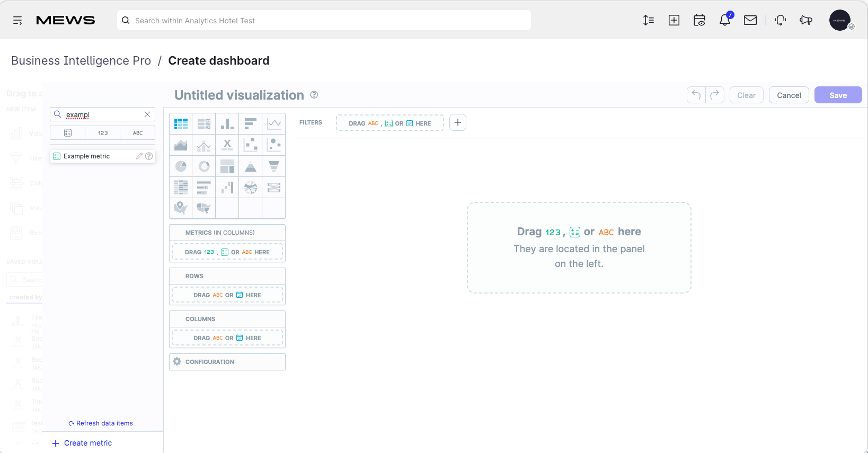Pick the Area chart type
Image resolution: width=868 pixels, height=453 pixels.
181,145
